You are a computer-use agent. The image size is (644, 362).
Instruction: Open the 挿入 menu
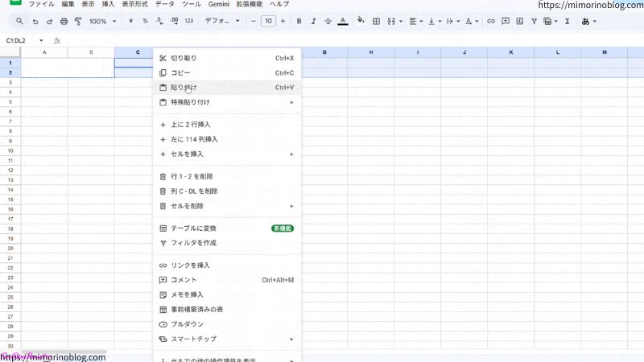[108, 4]
